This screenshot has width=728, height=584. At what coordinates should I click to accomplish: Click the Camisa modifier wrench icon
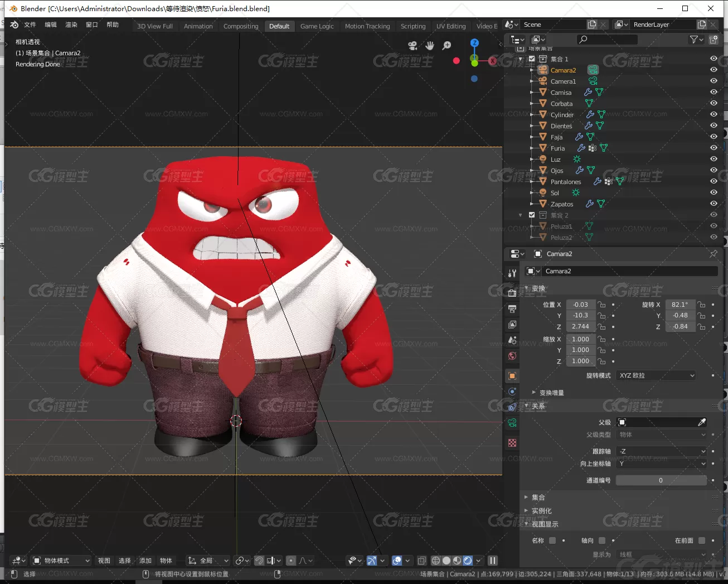point(588,92)
